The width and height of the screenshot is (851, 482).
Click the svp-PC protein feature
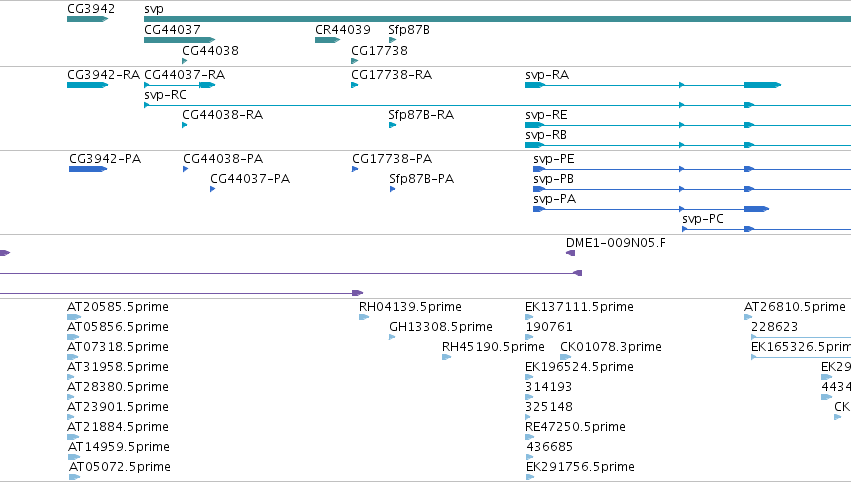click(x=766, y=229)
